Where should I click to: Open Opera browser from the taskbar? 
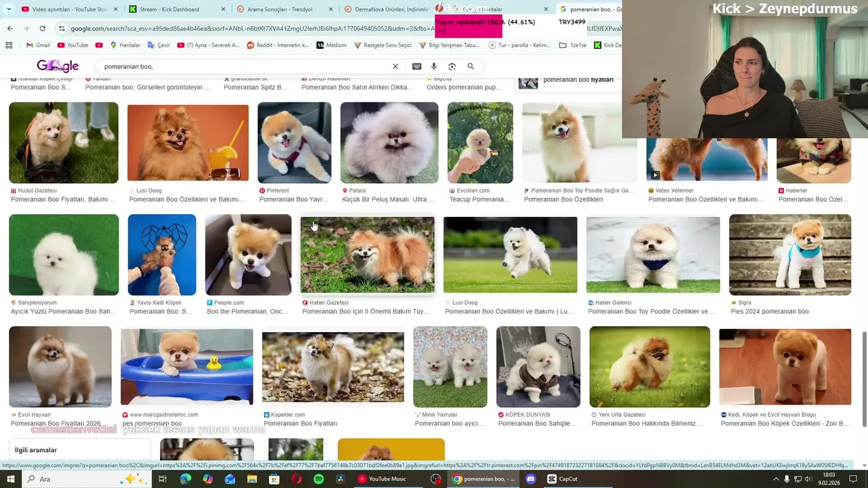(296, 479)
